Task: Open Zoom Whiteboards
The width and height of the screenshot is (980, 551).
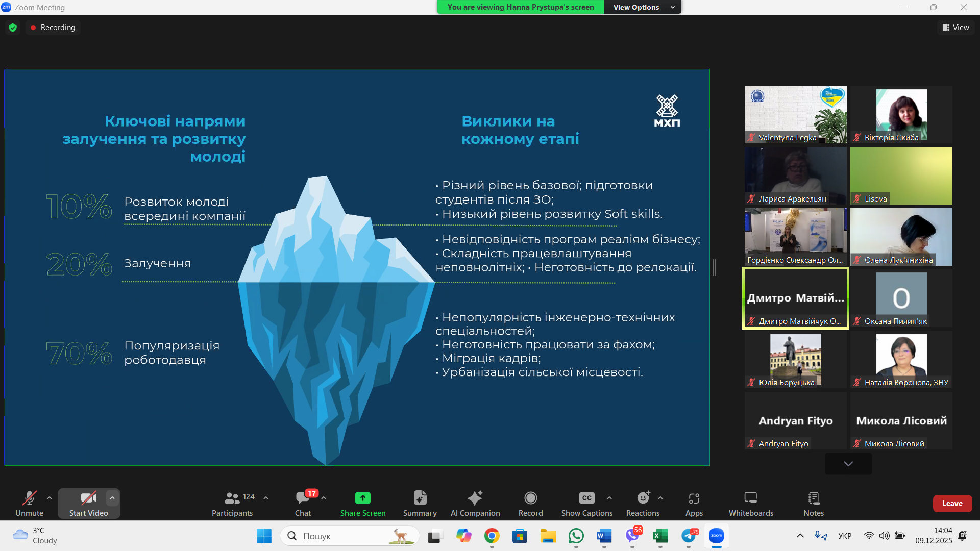Action: 750,503
